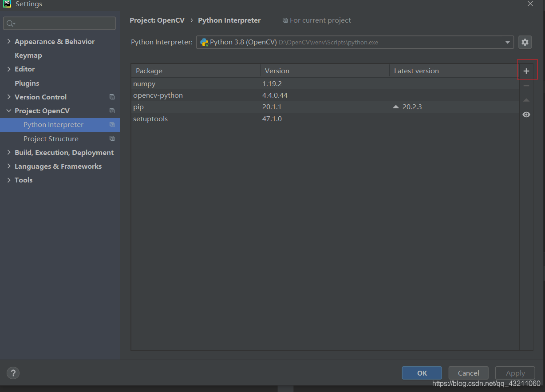Screen dimensions: 545x392
Task: Sort by Latest version column header
Action: 454,71
